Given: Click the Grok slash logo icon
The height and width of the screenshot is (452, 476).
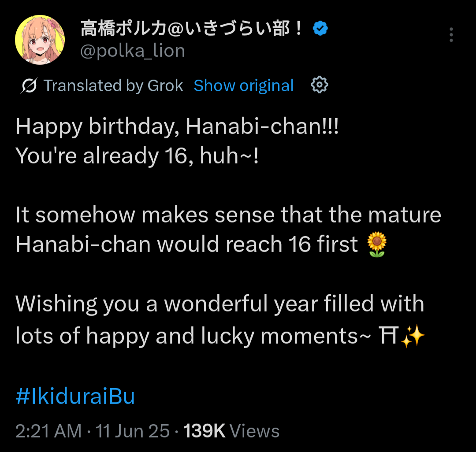Looking at the screenshot, I should (29, 85).
